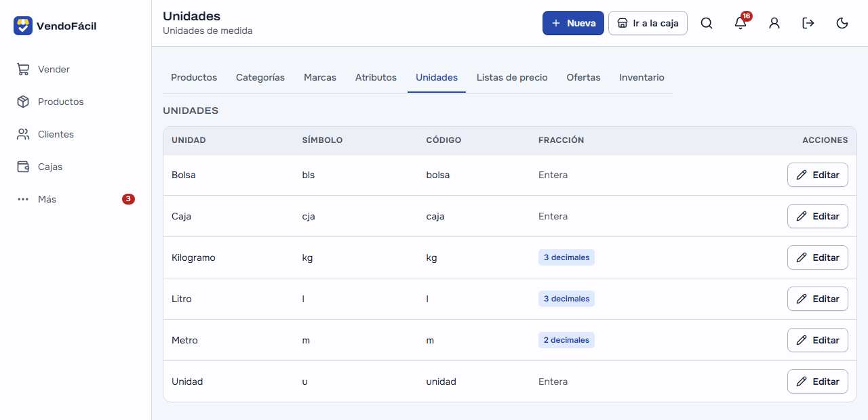This screenshot has height=420, width=868.
Task: Click the cja symbol cell
Action: click(309, 216)
